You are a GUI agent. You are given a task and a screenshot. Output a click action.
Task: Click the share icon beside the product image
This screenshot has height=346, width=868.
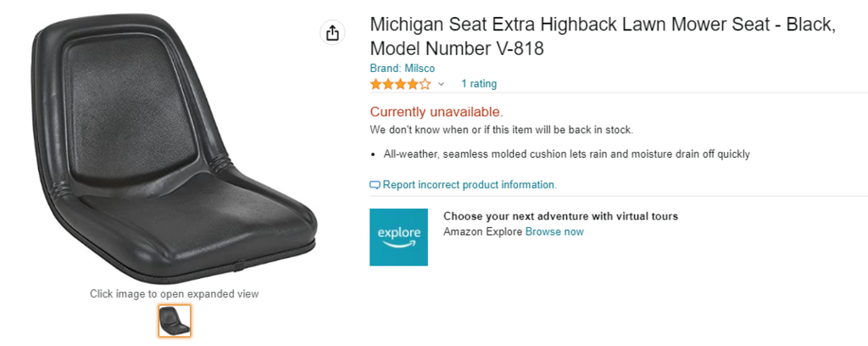click(332, 33)
